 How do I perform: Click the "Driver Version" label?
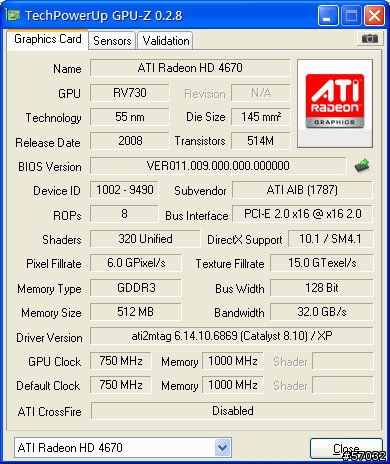49,338
